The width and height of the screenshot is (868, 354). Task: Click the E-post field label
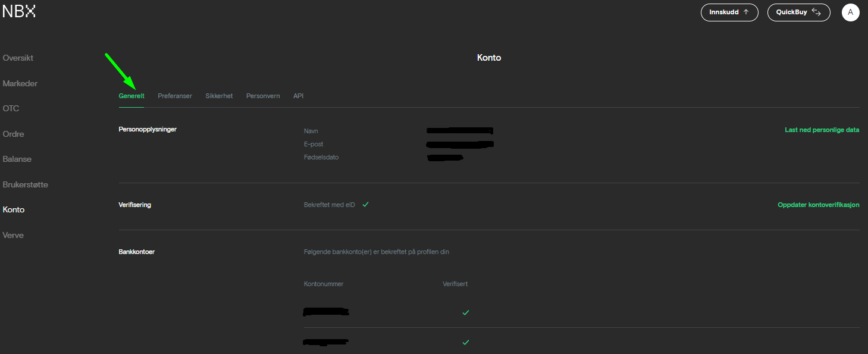[314, 144]
